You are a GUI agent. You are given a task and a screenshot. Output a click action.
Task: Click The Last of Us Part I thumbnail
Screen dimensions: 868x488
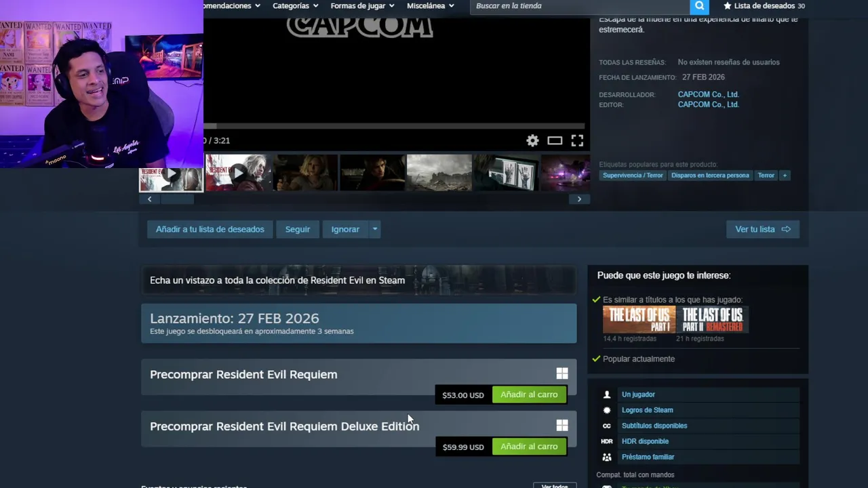pyautogui.click(x=639, y=320)
